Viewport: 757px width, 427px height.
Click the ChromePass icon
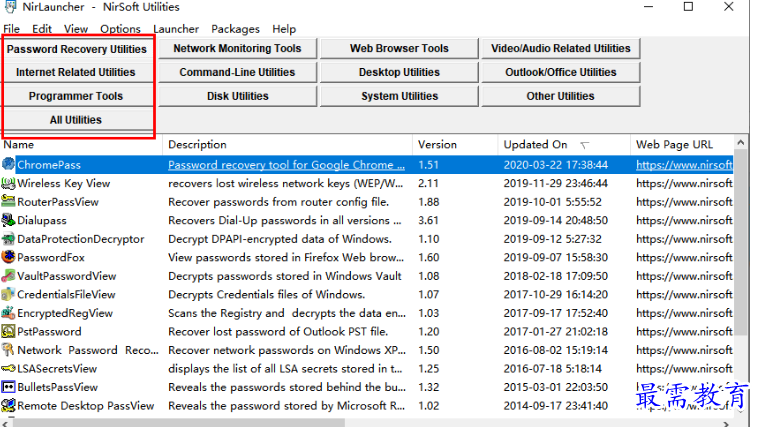pyautogui.click(x=8, y=164)
